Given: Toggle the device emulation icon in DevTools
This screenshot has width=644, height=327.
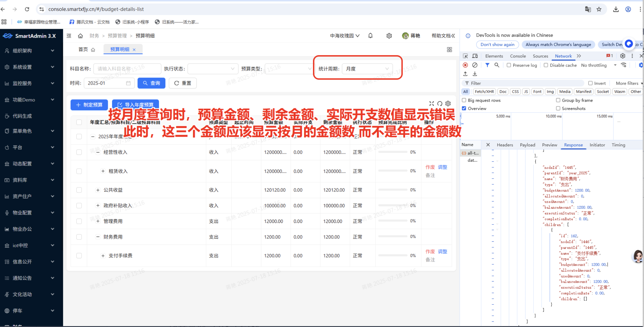Looking at the screenshot, I should coord(475,56).
